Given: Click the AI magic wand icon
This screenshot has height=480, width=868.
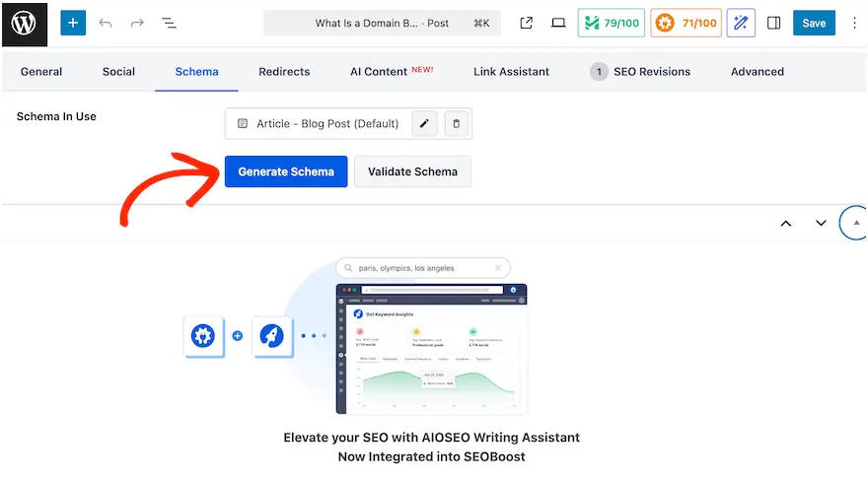Looking at the screenshot, I should click(x=741, y=24).
